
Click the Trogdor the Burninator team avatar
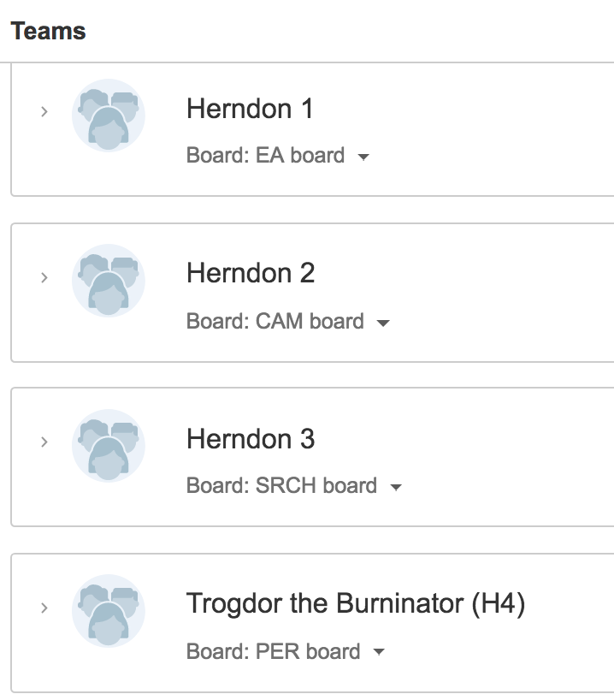coord(109,611)
